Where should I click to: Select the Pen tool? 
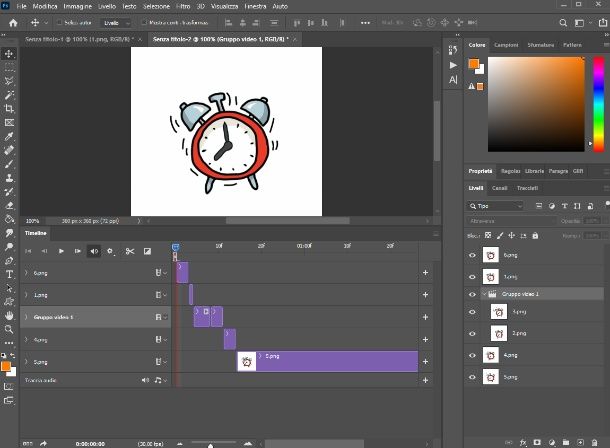9,260
